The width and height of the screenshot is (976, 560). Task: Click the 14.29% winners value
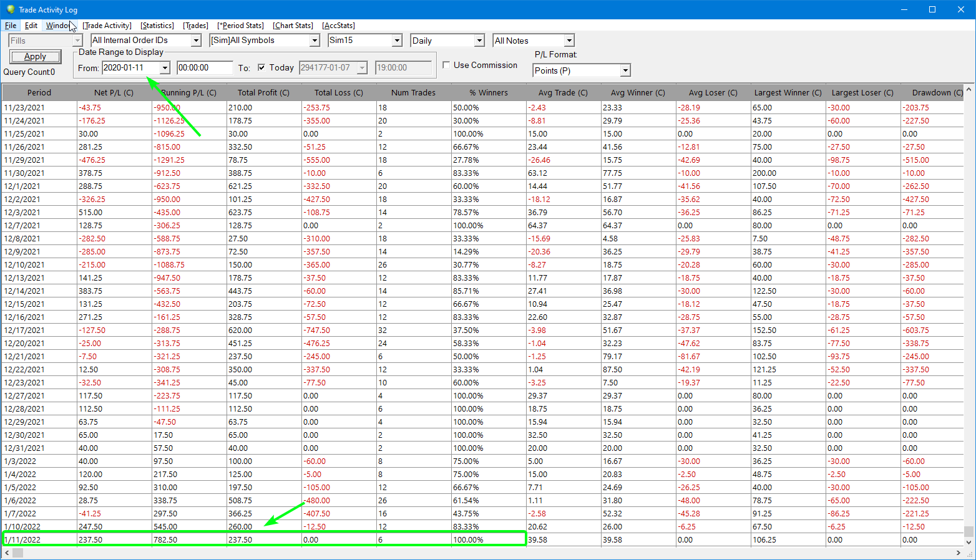466,252
